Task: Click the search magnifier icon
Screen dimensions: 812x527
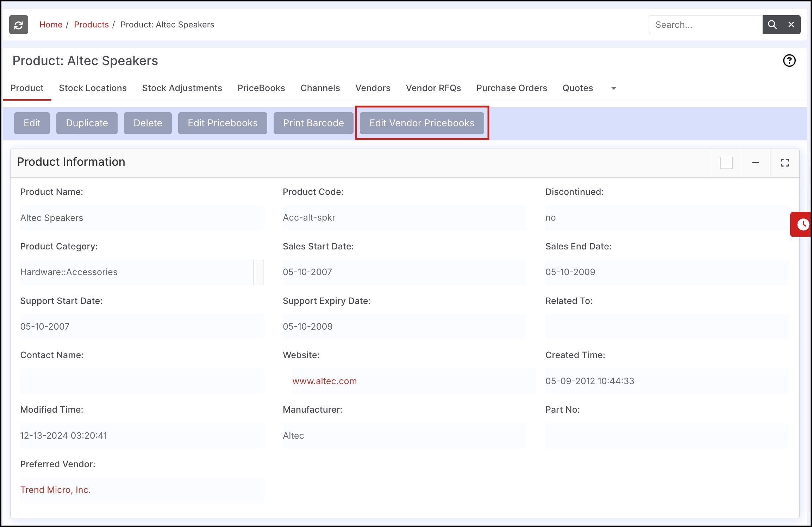Action: point(772,25)
